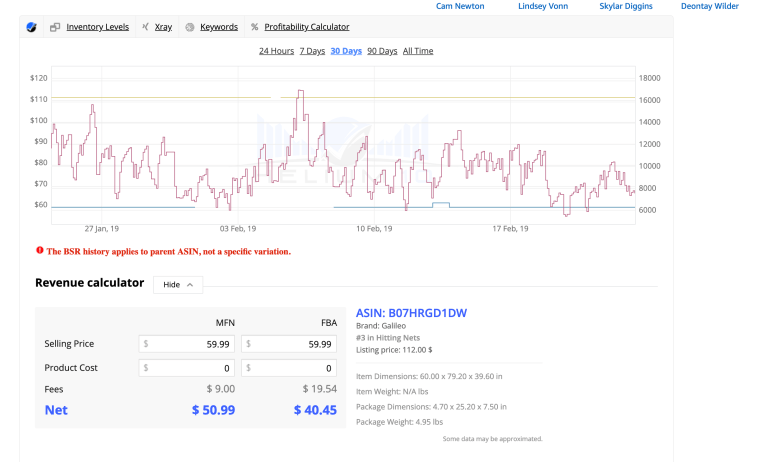Screen dimensions: 768x462
Task: Click the 17 Feb, 19 axis label
Action: click(510, 229)
